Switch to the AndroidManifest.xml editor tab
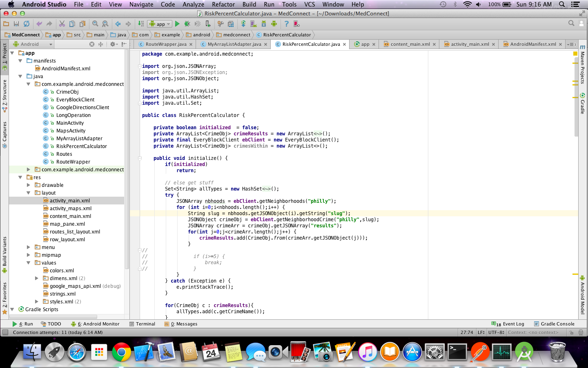588x368 pixels. tap(532, 44)
